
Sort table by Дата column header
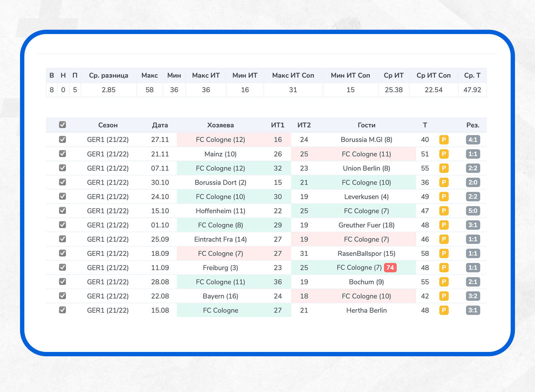160,125
